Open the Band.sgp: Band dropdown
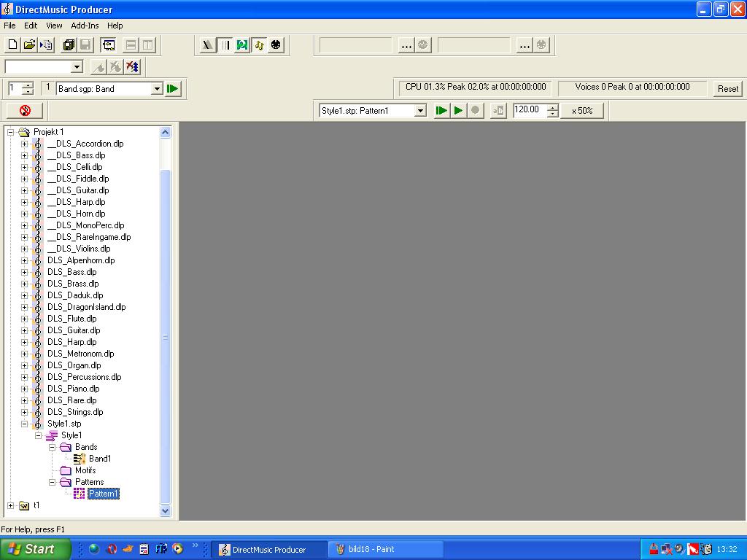The width and height of the screenshot is (747, 560). tap(156, 89)
